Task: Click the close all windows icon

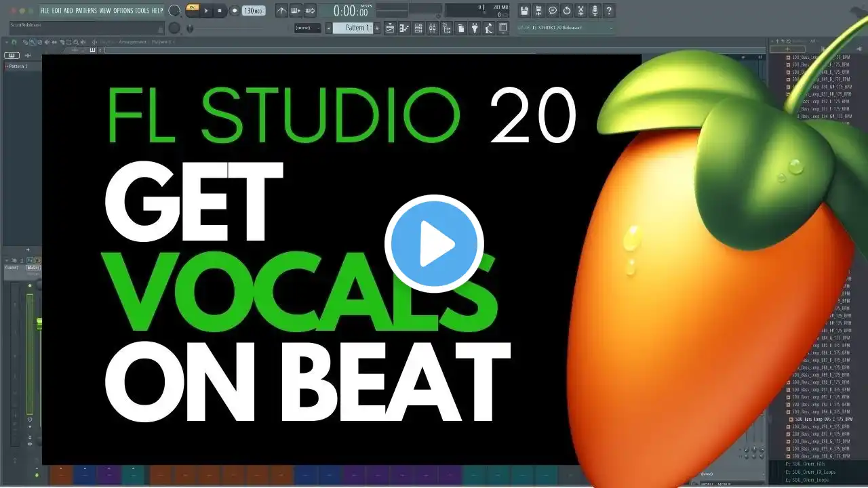Action: (x=503, y=28)
